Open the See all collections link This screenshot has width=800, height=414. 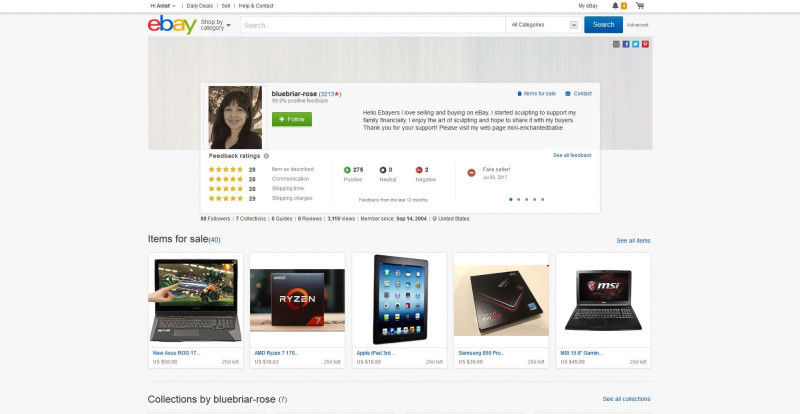pyautogui.click(x=627, y=399)
